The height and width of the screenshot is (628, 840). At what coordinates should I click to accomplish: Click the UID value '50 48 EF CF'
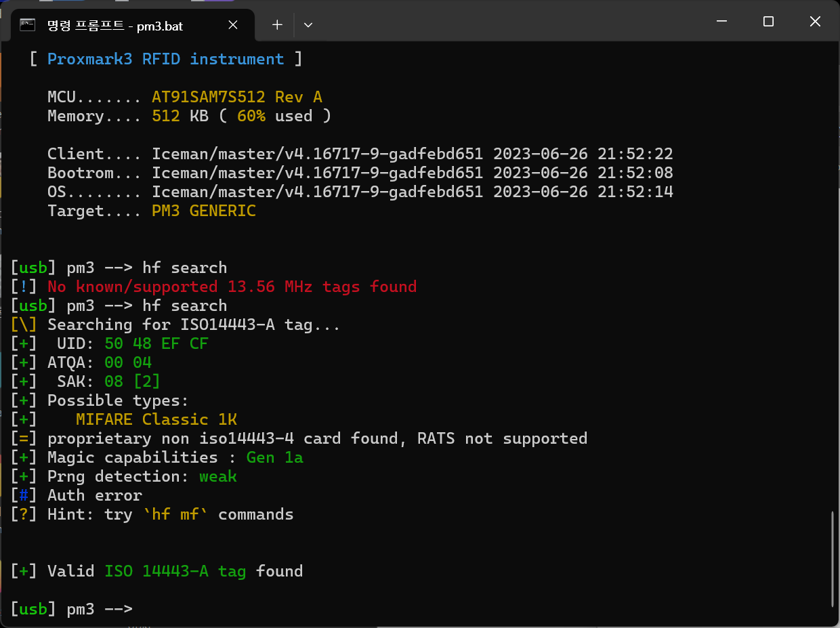coord(156,343)
